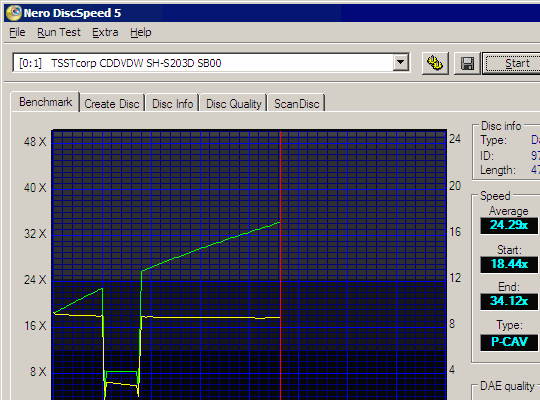Click the 32 X axis label
The image size is (540, 400).
pyautogui.click(x=35, y=234)
